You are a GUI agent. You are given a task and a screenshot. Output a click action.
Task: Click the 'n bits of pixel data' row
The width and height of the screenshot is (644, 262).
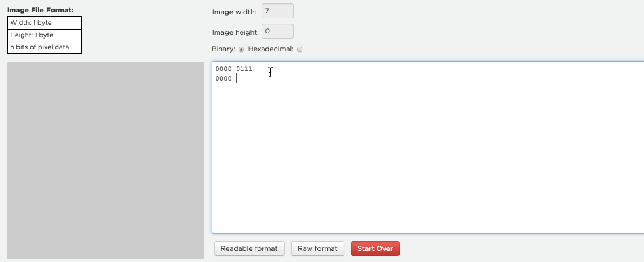pyautogui.click(x=45, y=47)
